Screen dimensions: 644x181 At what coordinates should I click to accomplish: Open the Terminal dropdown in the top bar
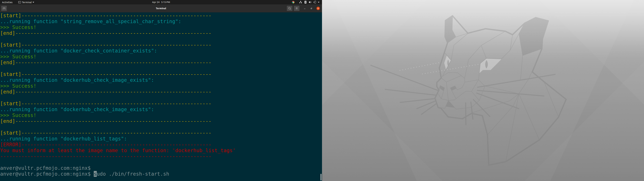pos(26,2)
